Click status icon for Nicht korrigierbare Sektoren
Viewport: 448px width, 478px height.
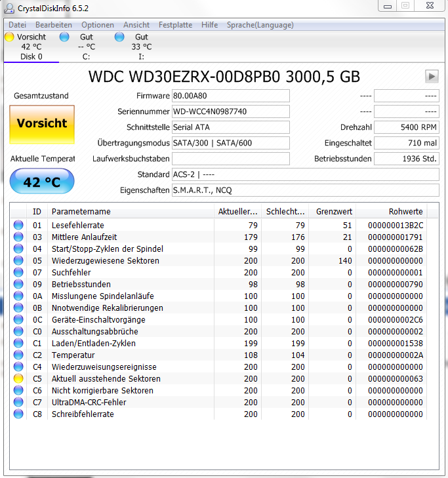[18, 391]
